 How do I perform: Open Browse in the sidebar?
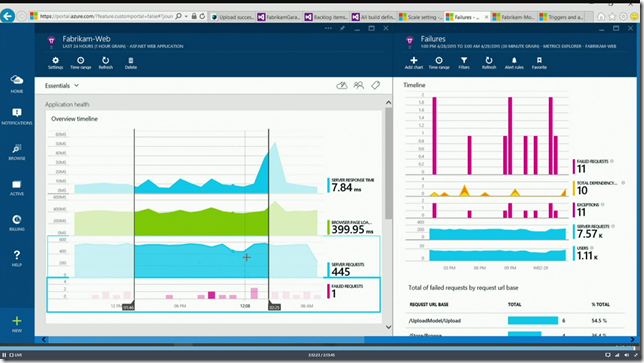[17, 152]
